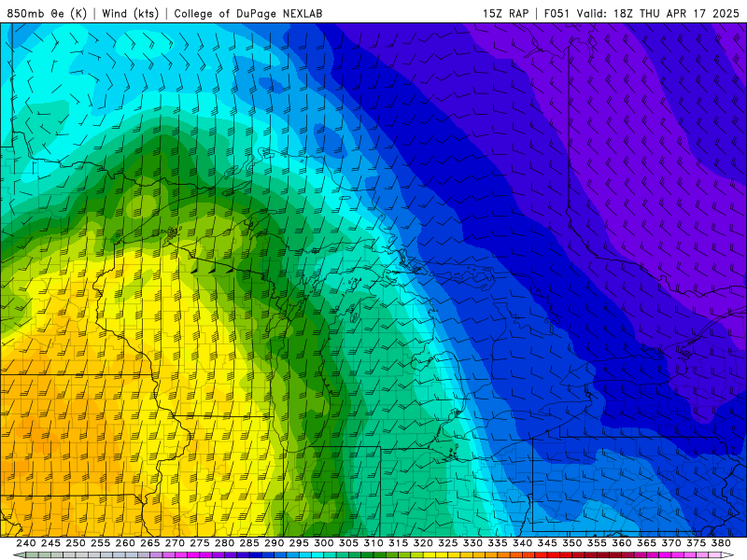The image size is (747, 560).
Task: Click the 335 value on color scale
Action: [x=498, y=543]
